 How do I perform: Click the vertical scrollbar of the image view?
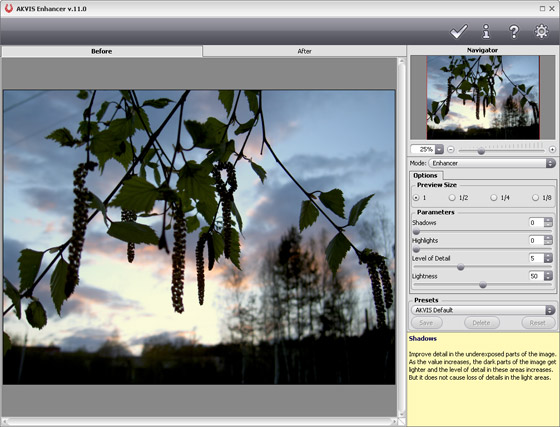tap(401, 237)
